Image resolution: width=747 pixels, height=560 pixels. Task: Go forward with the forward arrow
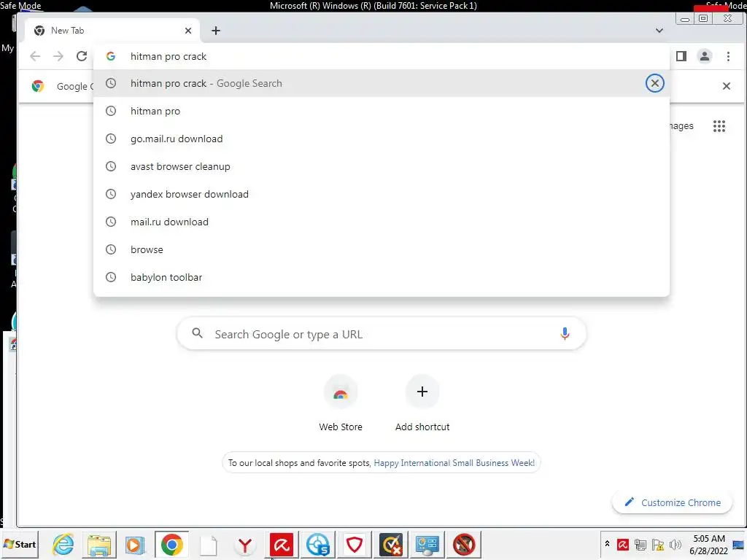[x=58, y=56]
